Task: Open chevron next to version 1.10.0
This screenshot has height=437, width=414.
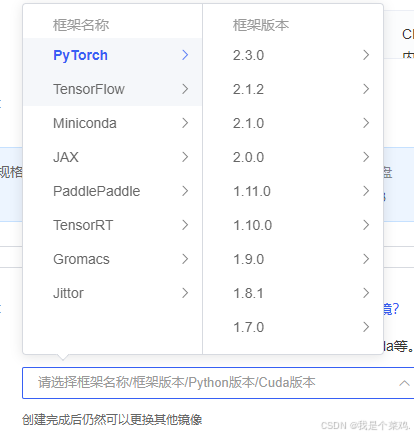Action: 366,225
